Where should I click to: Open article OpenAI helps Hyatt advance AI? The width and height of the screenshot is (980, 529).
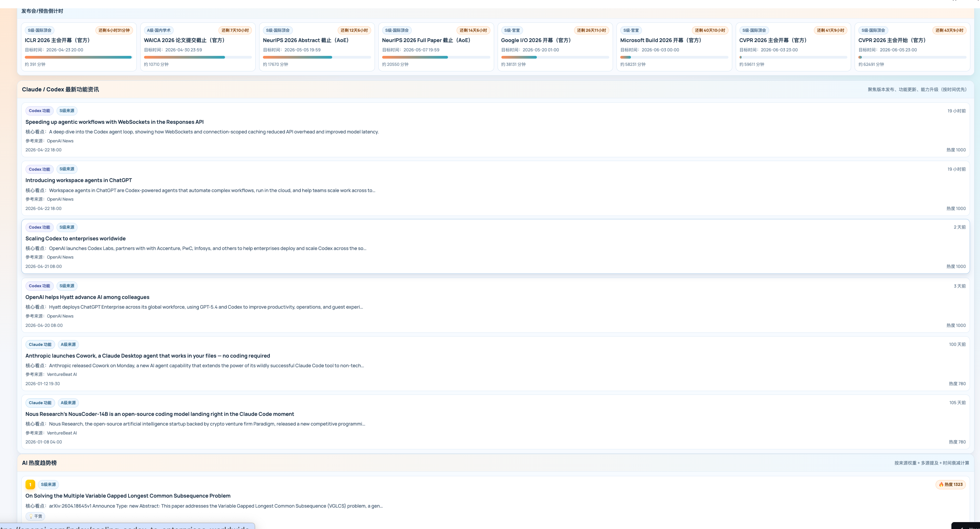pos(88,297)
